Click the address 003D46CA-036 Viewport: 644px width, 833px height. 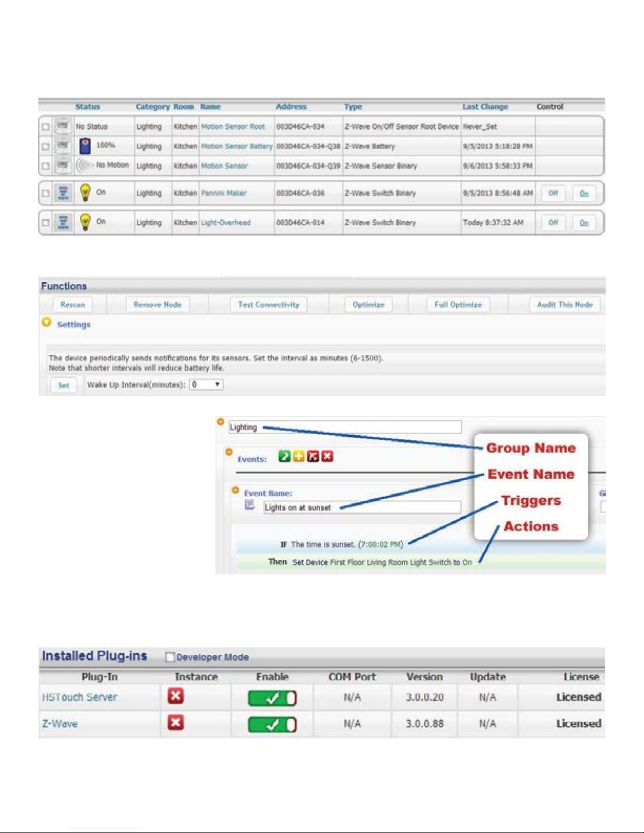301,193
